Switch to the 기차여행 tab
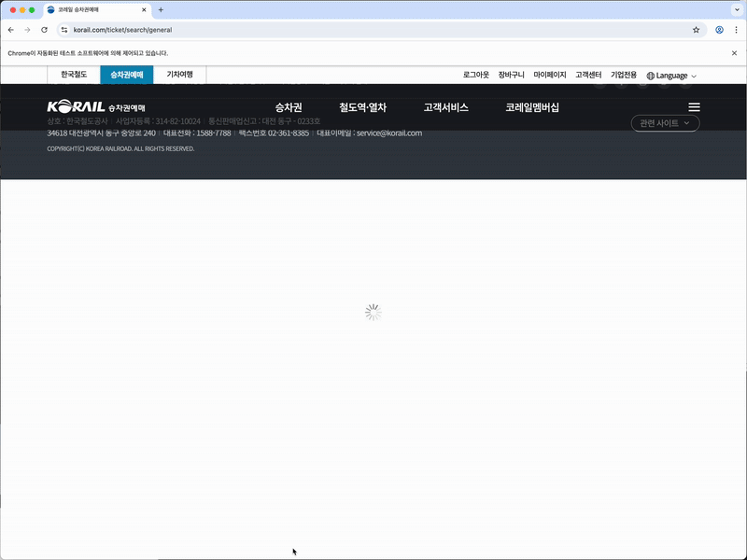The image size is (747, 560). (179, 75)
